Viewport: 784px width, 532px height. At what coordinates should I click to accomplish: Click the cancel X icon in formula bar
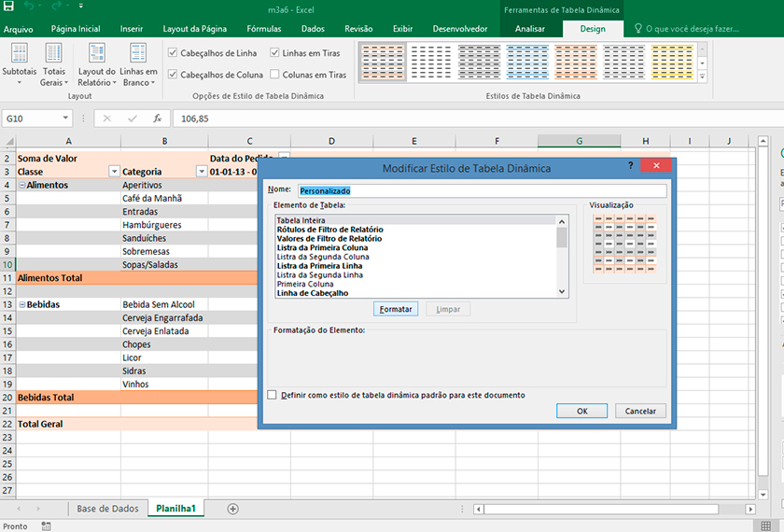[x=106, y=119]
